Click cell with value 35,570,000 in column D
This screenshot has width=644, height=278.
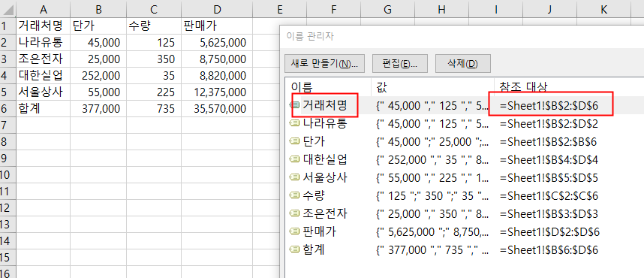click(x=217, y=108)
